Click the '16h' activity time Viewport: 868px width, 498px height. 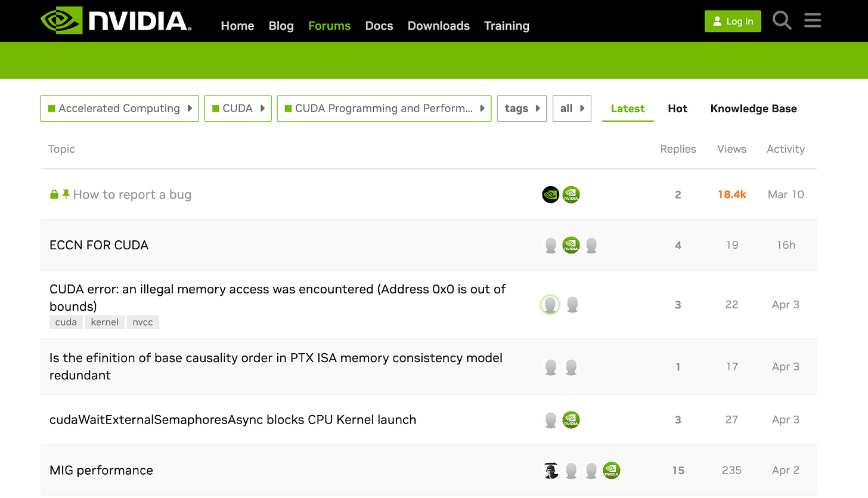[x=786, y=245]
